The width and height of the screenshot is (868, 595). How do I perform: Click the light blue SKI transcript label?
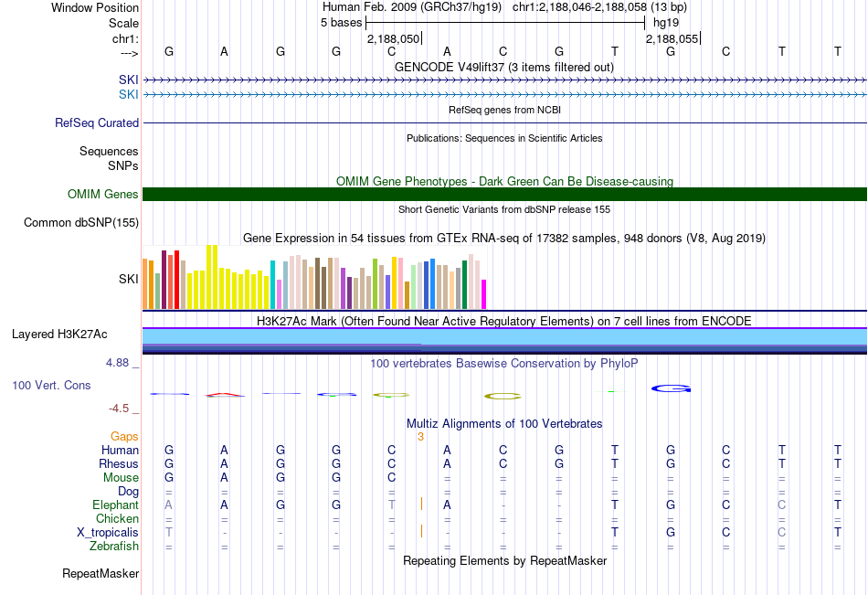tap(129, 95)
